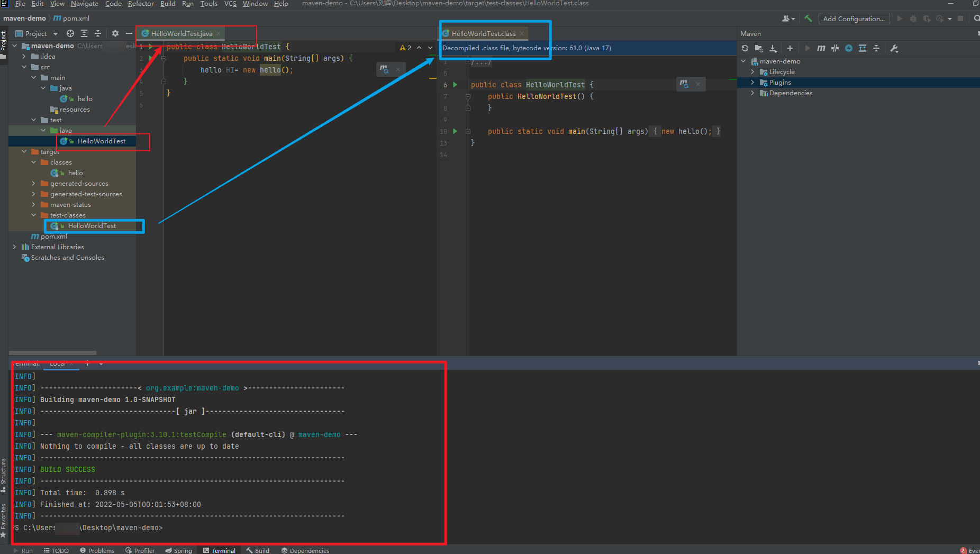Open the VCS menu
The image size is (980, 554).
point(230,4)
